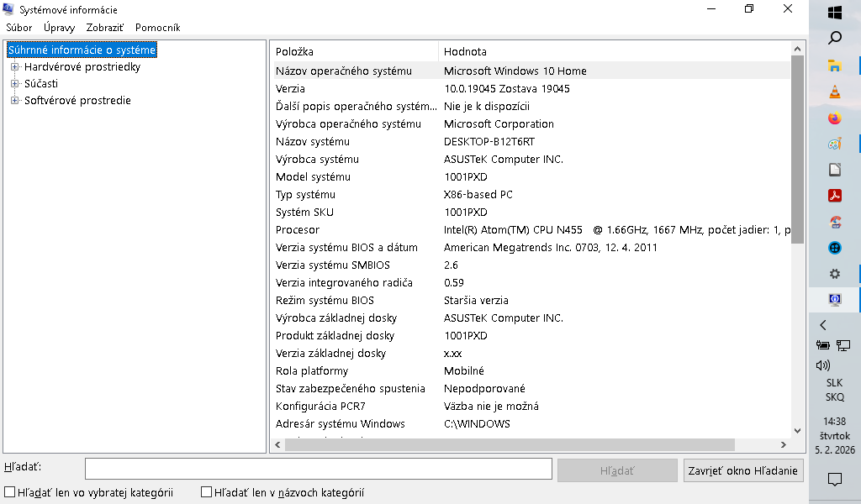The height and width of the screenshot is (504, 861).
Task: Open Firefox from the taskbar
Action: coord(835,118)
